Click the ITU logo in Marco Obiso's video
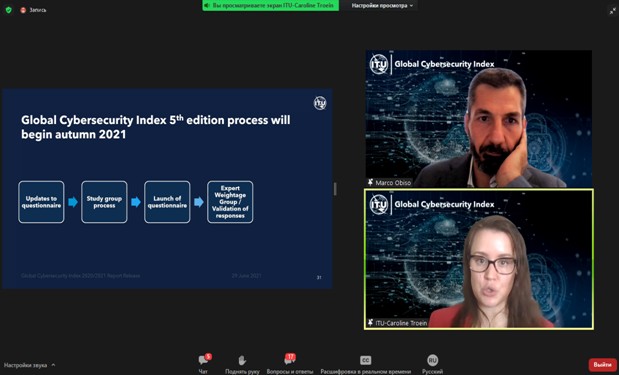The width and height of the screenshot is (619, 375). click(379, 64)
